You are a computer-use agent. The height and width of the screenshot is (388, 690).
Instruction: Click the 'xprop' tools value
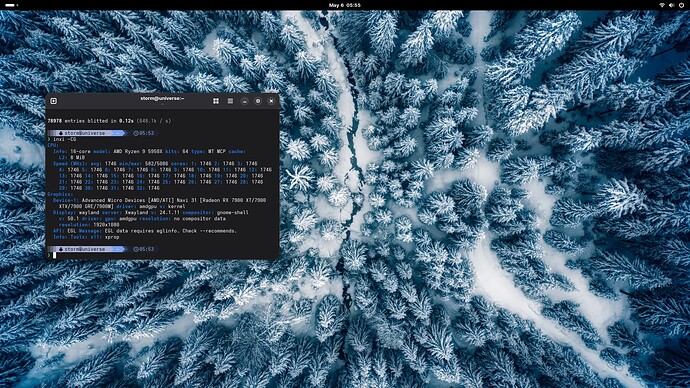[112, 237]
